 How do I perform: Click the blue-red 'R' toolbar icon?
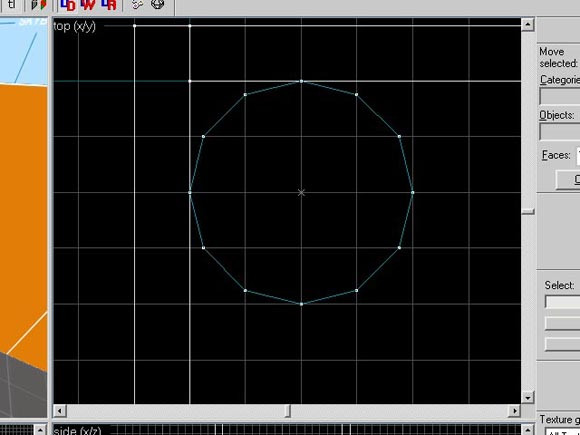(109, 4)
